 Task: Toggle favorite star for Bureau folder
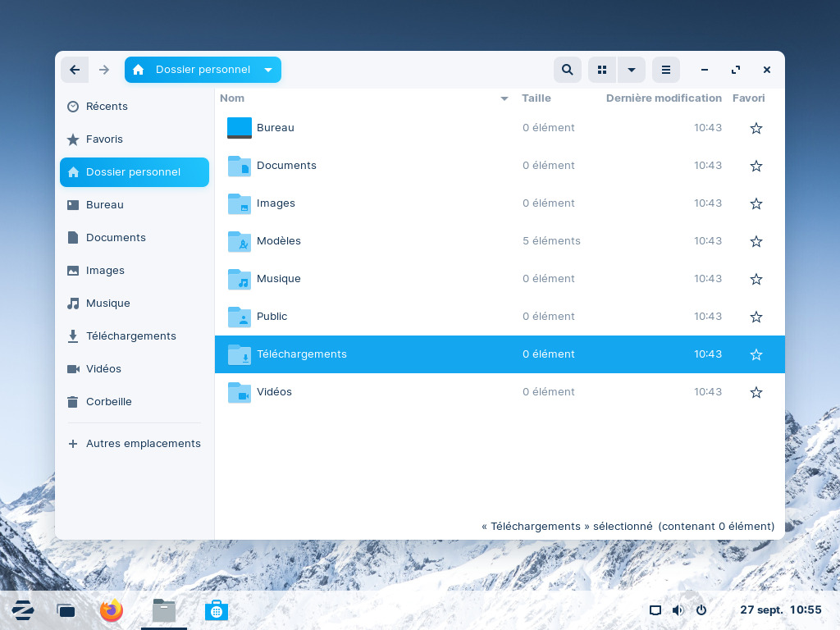[756, 128]
